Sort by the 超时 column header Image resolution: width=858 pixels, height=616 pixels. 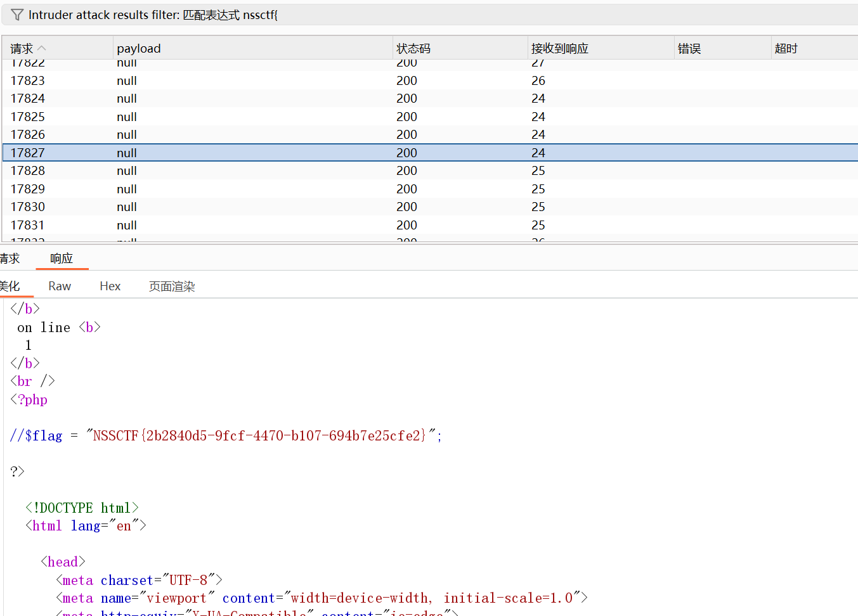click(x=815, y=48)
